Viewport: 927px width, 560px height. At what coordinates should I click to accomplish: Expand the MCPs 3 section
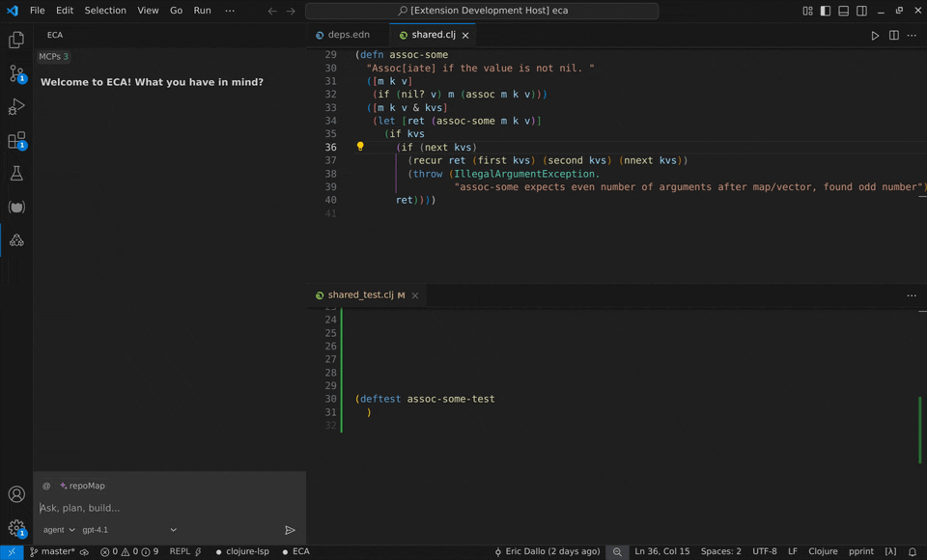[53, 56]
